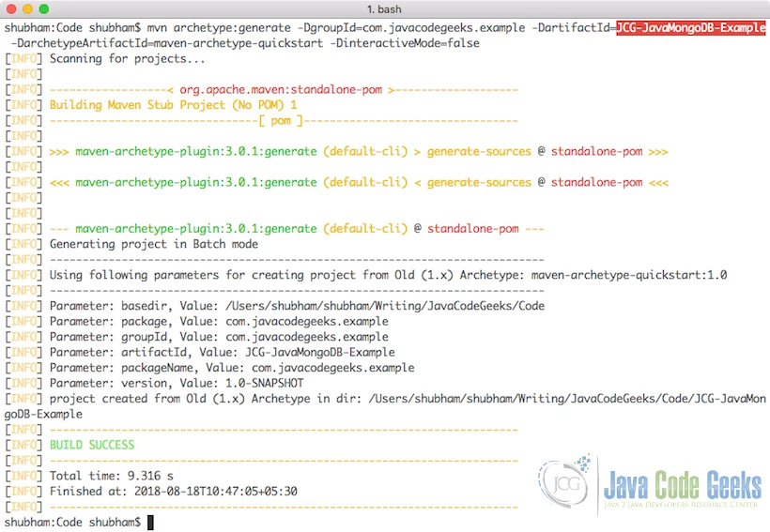Click 'Generating project in Batch mode' line

click(154, 244)
